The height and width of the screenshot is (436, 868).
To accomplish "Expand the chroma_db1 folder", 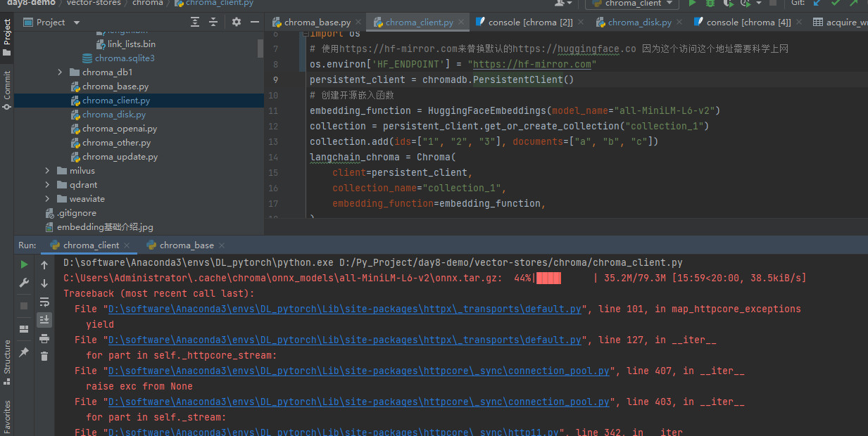I will click(x=61, y=72).
